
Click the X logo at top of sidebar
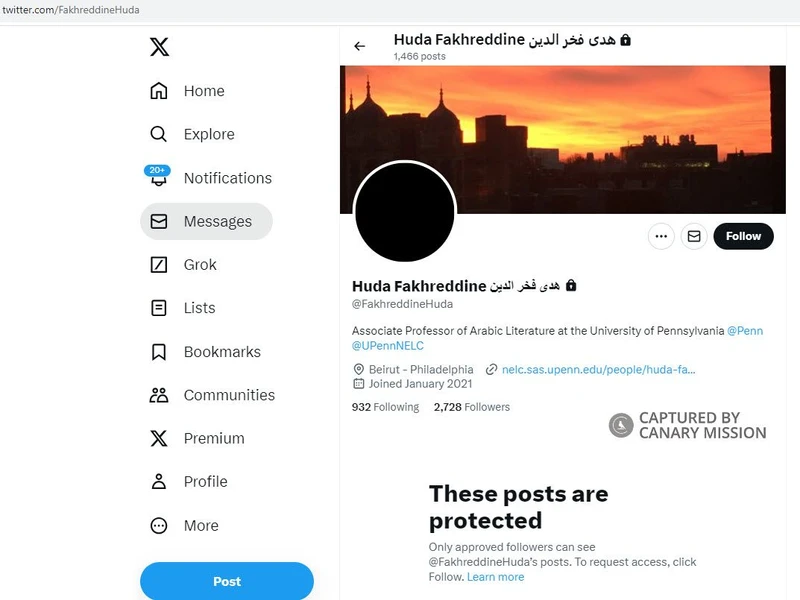point(159,46)
